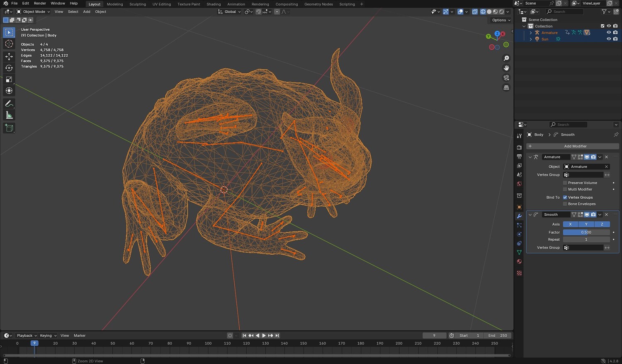Click the Smooth Factor slider
Viewport: 622px width, 364px height.
[x=586, y=232]
